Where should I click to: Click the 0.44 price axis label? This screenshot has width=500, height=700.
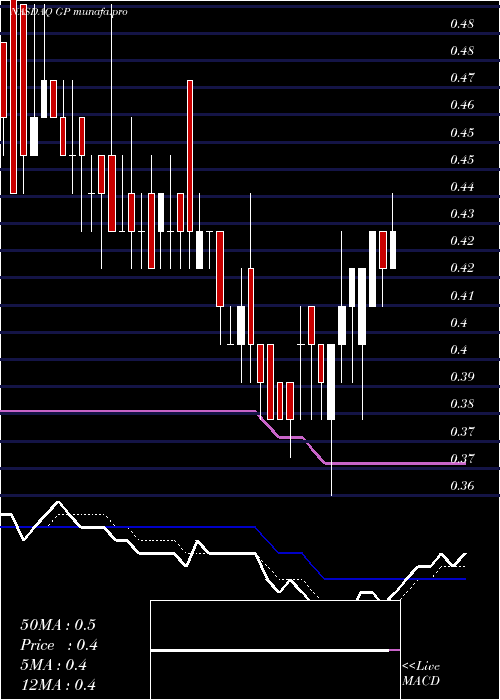(462, 187)
